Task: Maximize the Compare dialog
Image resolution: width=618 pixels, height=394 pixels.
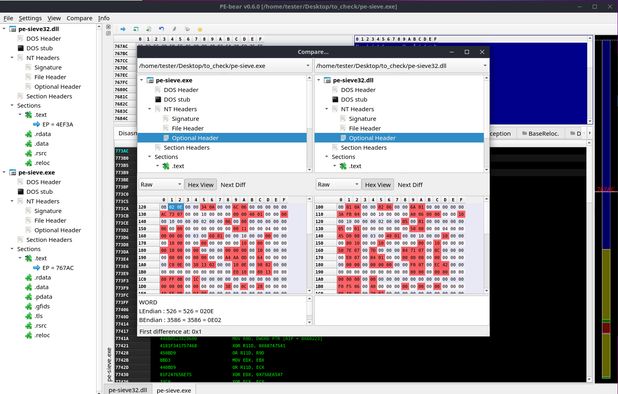Action: 467,52
